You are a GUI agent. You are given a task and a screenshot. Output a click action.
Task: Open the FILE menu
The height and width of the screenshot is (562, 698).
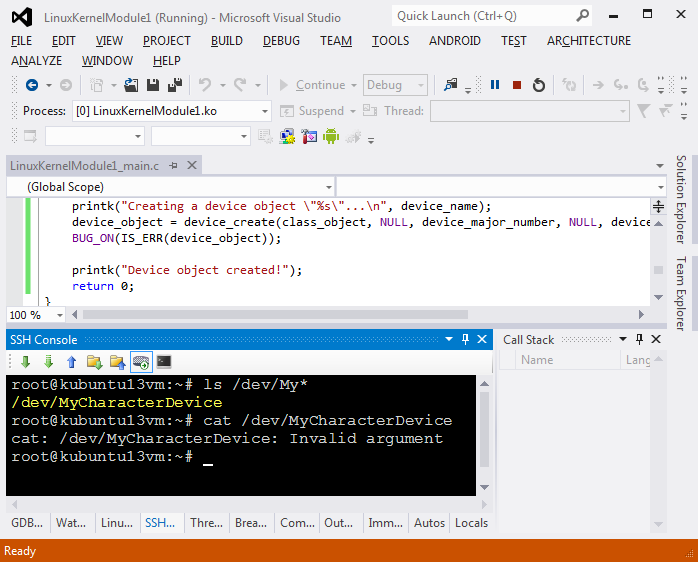21,41
